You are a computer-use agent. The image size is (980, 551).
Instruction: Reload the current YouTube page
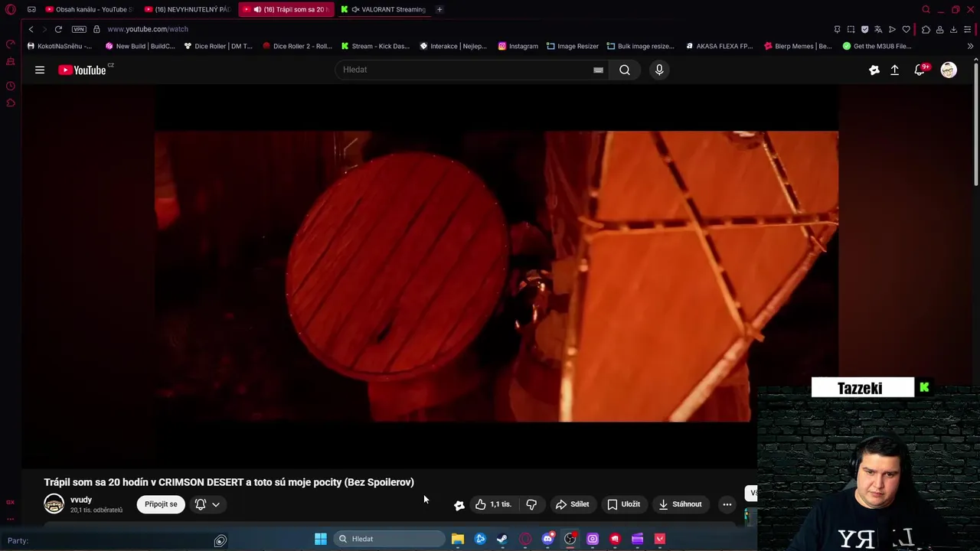pos(58,29)
